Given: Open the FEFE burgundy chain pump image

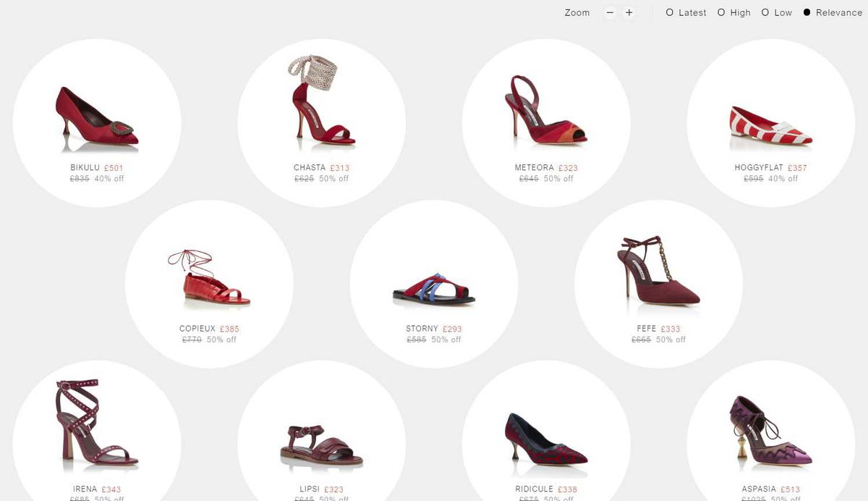Looking at the screenshot, I should [658, 270].
